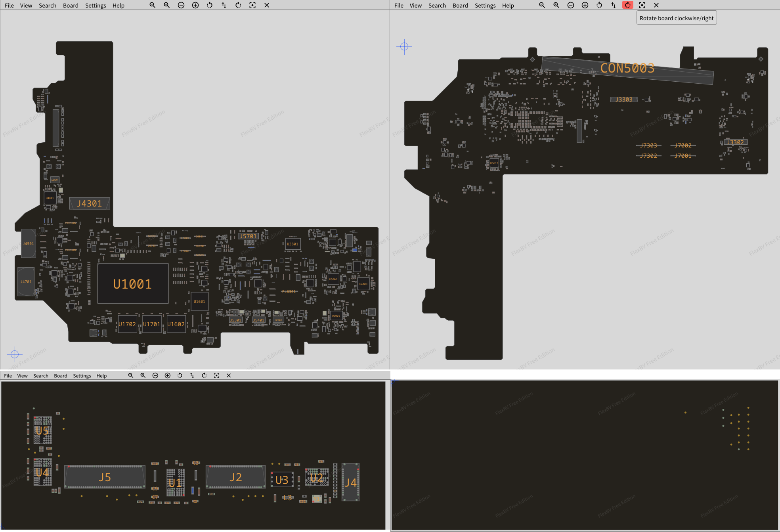Open Board menu in top-left window
The width and height of the screenshot is (780, 532).
[x=71, y=6]
